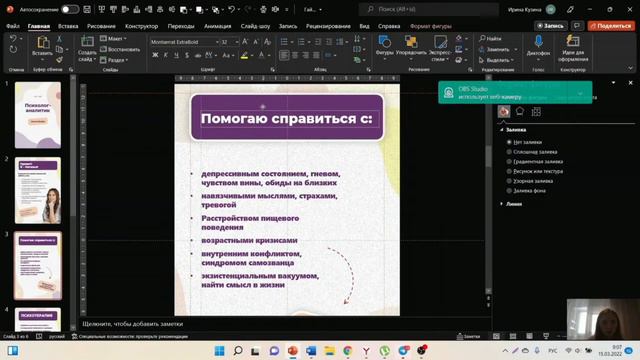Collapse the Заливка section
Viewport: 640px width, 360px height.
(x=502, y=130)
